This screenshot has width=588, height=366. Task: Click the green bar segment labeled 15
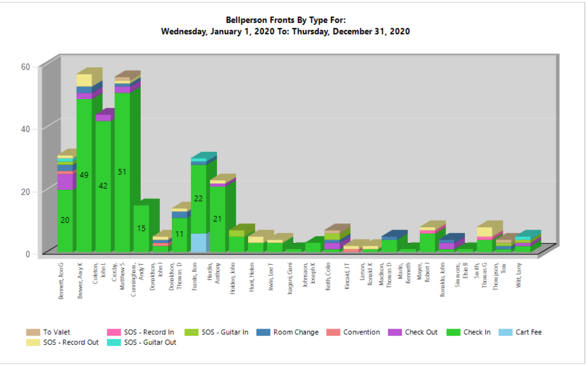coord(141,228)
